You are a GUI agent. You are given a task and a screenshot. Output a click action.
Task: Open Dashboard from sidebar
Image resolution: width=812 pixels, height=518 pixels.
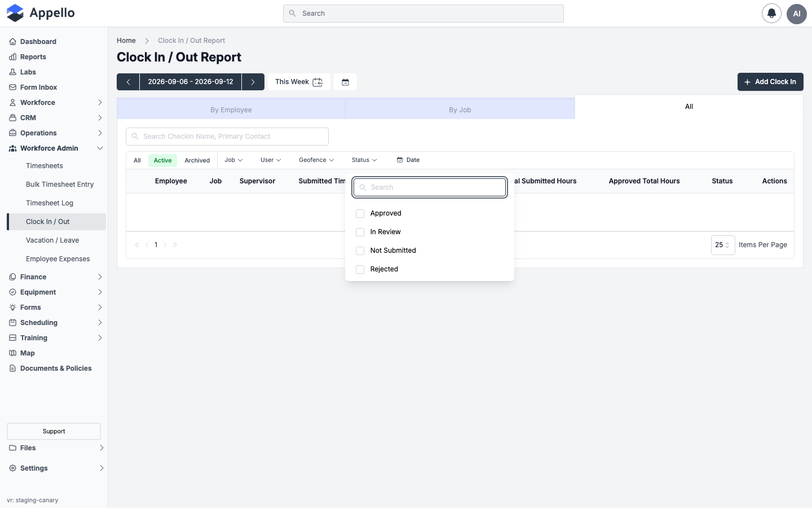(38, 42)
